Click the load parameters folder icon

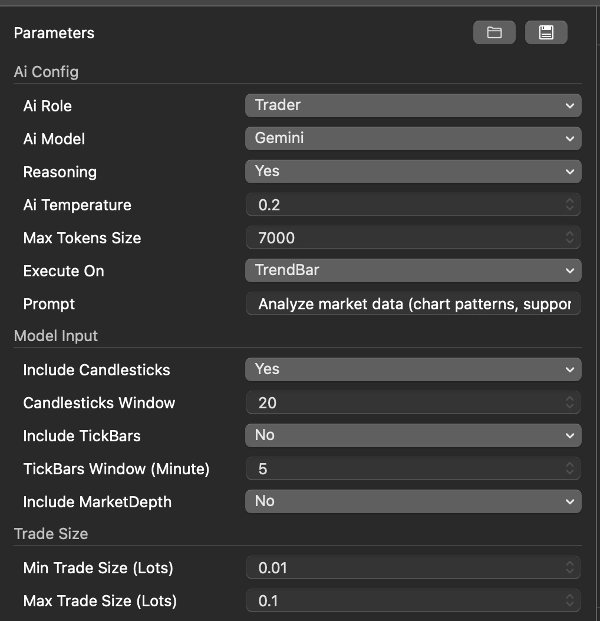coord(494,33)
